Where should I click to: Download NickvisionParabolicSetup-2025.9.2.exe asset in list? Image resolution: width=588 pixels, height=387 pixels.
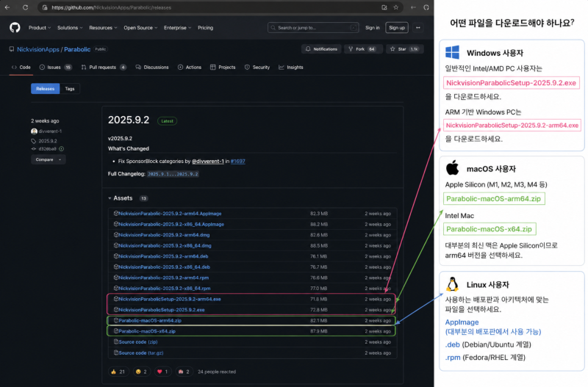click(162, 310)
